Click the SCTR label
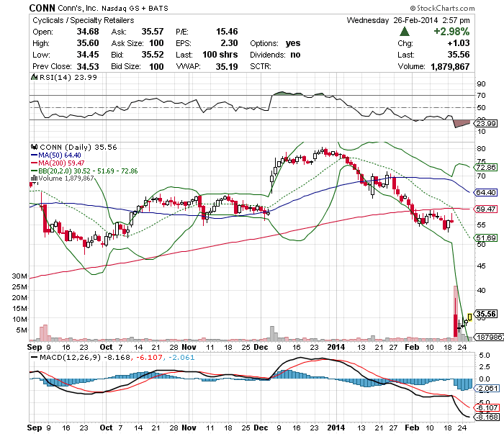The width and height of the screenshot is (504, 434). (x=261, y=66)
